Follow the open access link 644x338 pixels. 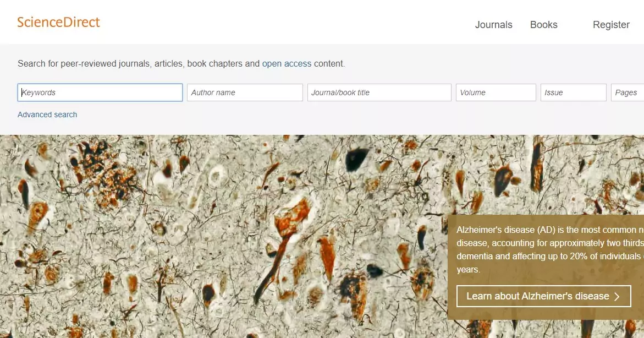tap(287, 64)
